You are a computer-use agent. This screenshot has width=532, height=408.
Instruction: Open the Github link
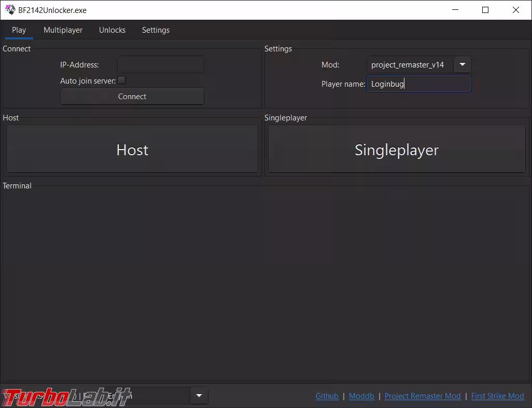point(327,396)
